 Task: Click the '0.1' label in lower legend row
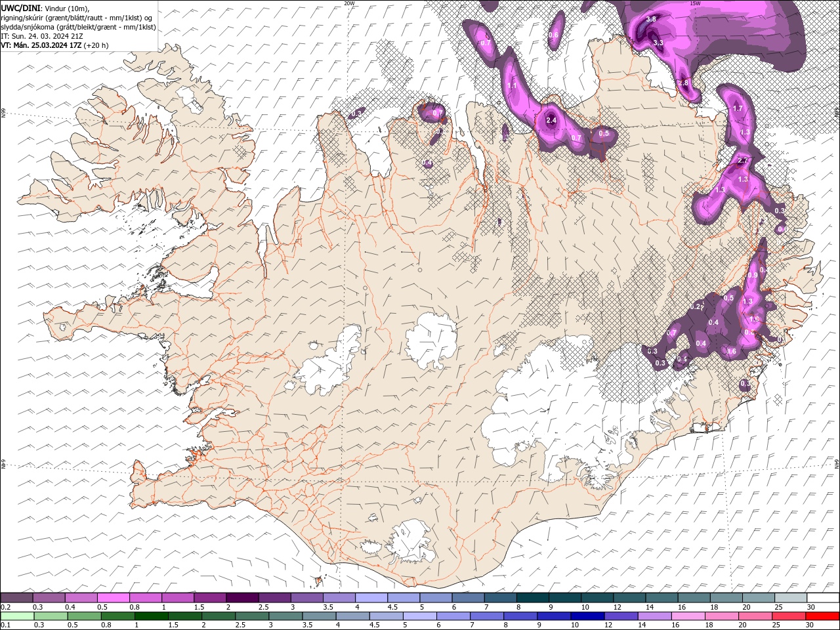pyautogui.click(x=6, y=625)
